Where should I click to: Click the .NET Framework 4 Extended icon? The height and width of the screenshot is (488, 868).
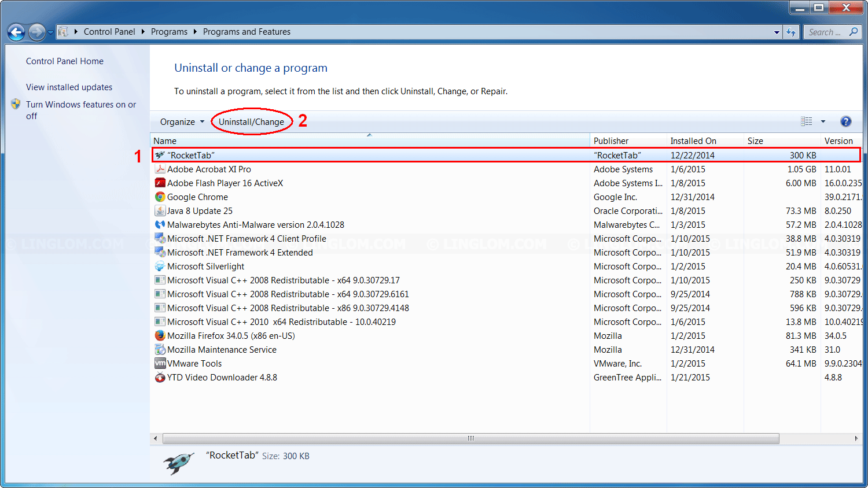[160, 252]
